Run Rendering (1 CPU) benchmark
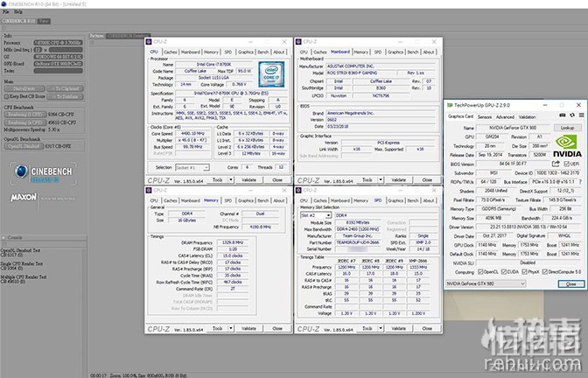 point(25,115)
